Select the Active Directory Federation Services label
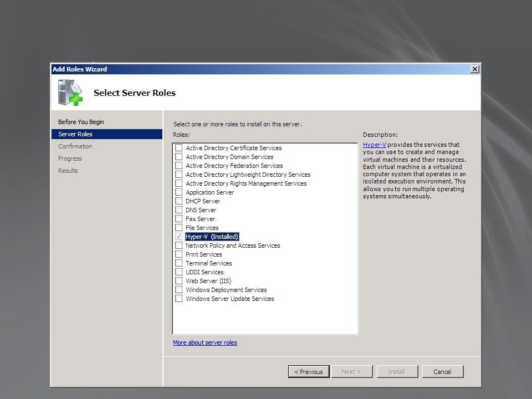The height and width of the screenshot is (399, 532). click(x=234, y=166)
